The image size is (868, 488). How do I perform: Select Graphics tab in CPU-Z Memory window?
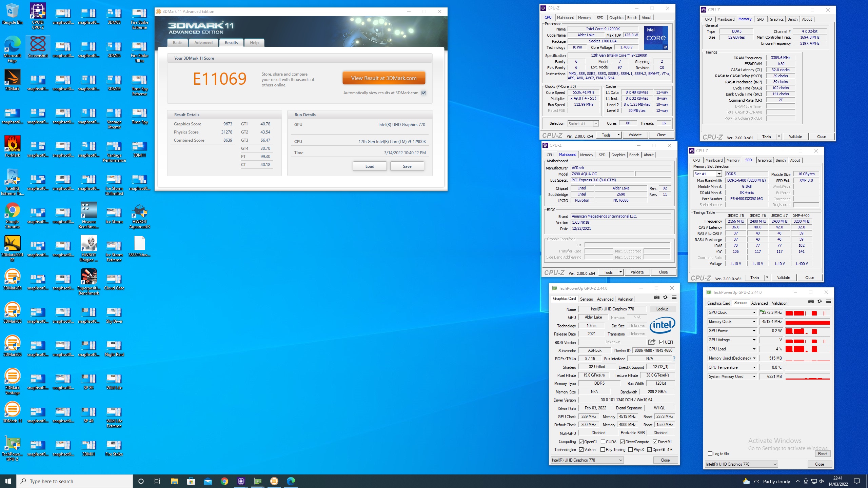776,19
